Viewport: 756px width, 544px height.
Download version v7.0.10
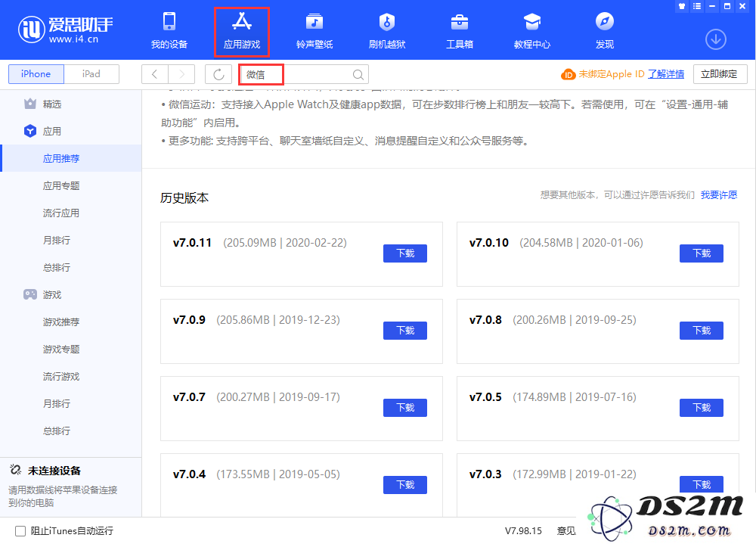click(x=702, y=253)
